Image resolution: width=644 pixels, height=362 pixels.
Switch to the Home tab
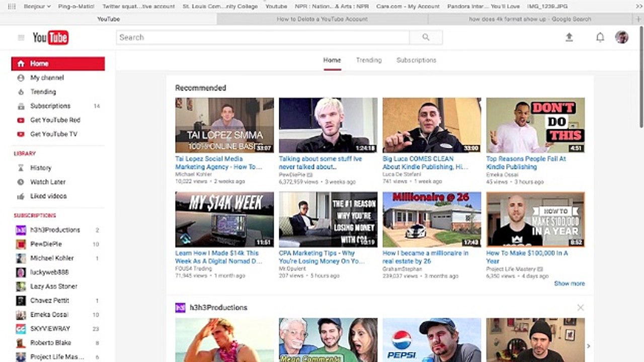(x=332, y=60)
